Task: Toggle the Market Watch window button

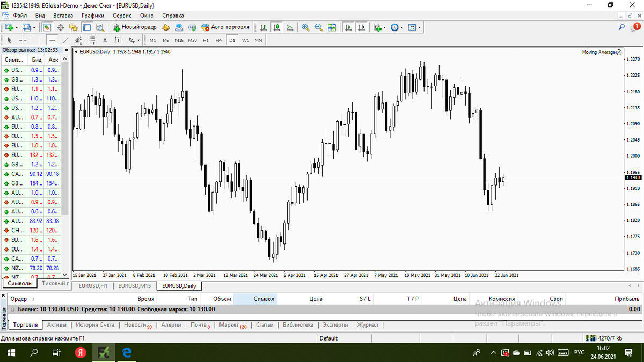Action: [x=47, y=27]
